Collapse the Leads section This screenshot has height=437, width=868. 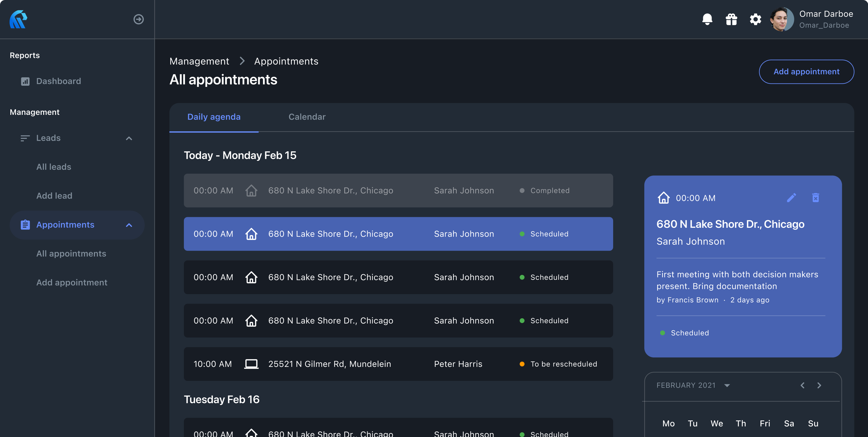coord(129,138)
